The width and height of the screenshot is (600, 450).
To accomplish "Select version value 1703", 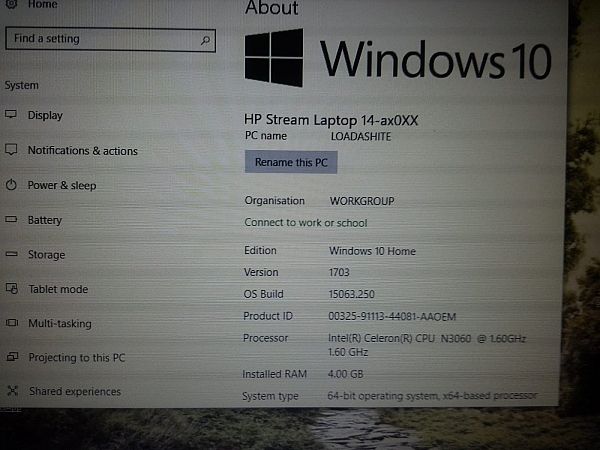I will [x=339, y=272].
